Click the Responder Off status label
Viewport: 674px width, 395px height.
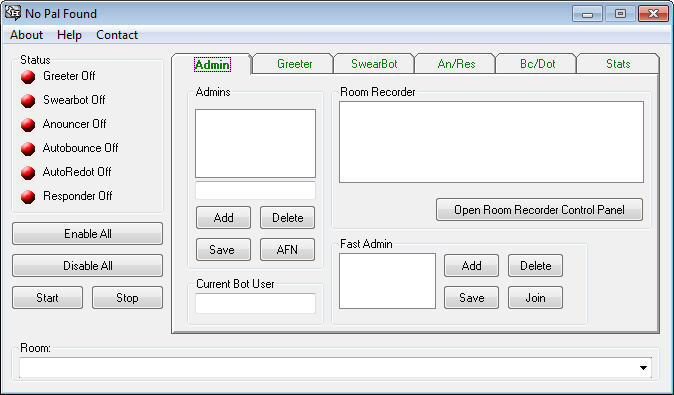tap(78, 196)
